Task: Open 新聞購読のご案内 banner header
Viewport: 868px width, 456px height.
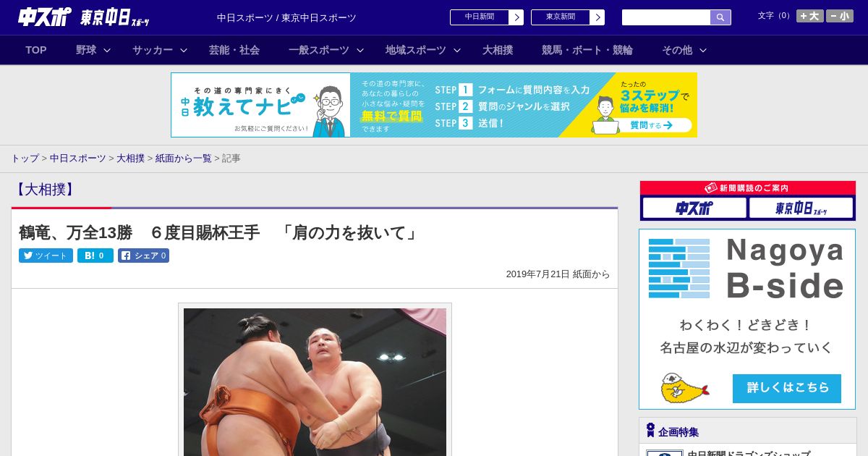Action: point(748,187)
